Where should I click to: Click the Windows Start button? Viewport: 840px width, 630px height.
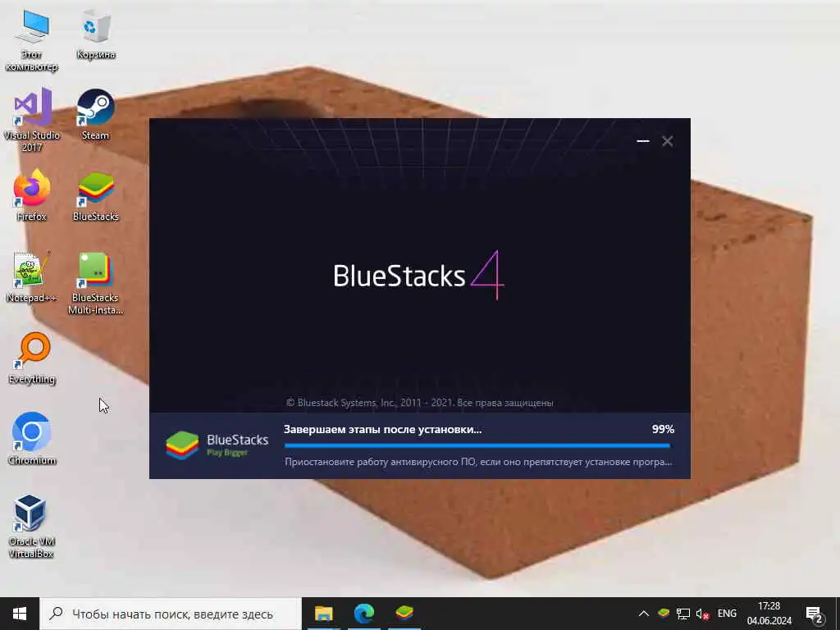(20, 614)
